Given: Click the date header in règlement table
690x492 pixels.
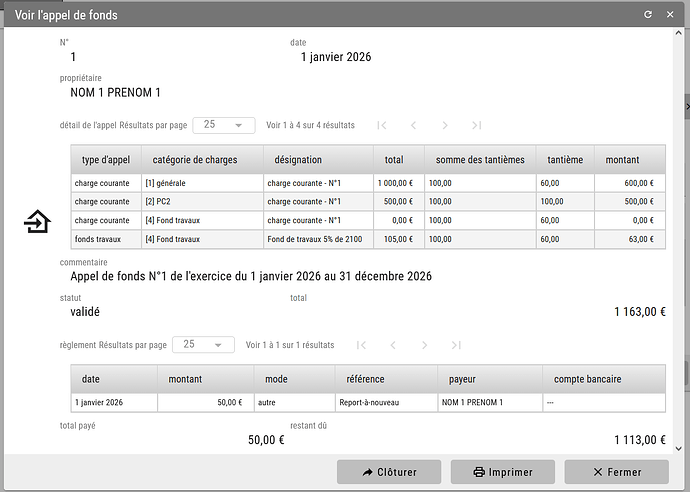Looking at the screenshot, I should coord(114,379).
